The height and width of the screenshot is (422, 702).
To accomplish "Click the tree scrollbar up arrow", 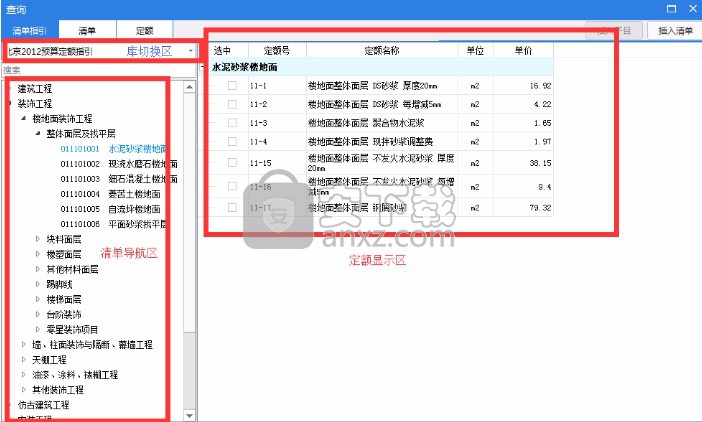I will tap(189, 87).
